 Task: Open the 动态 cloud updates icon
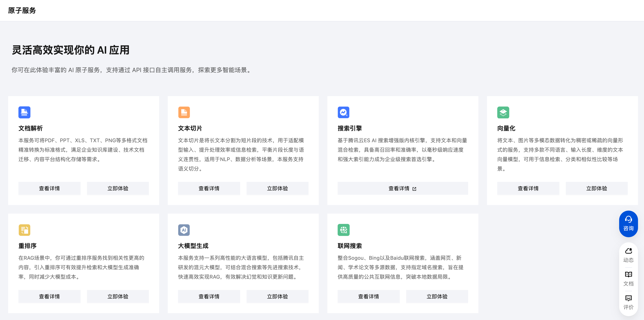coord(628,251)
